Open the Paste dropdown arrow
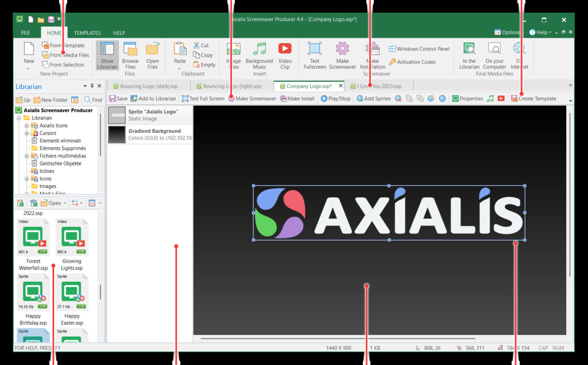Viewport: 588px width, 365px height. 180,68
